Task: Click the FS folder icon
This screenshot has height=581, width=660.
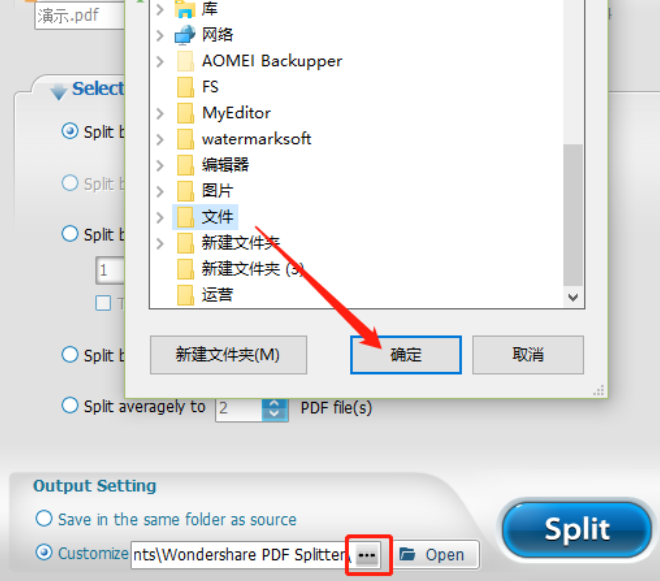Action: point(185,87)
